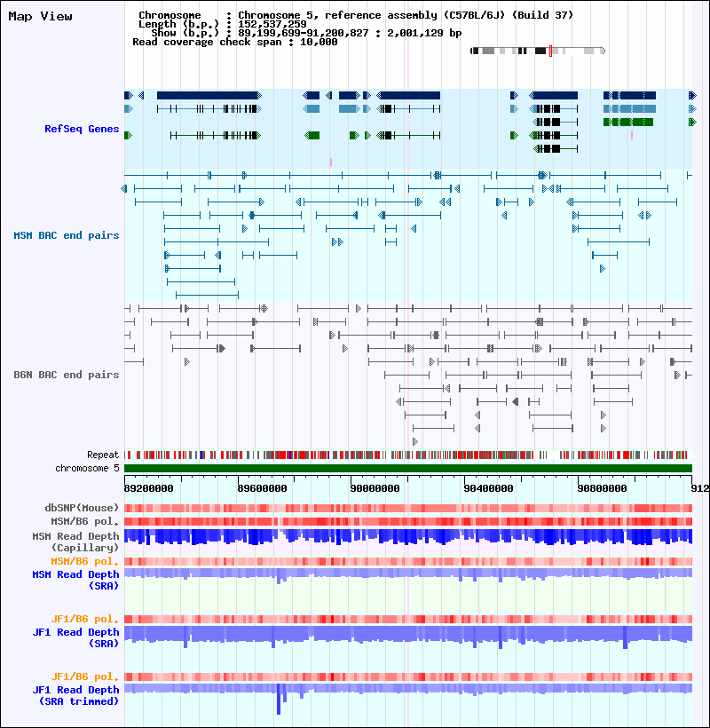Click 'Read coverage check span : 10,000' text
Image resolution: width=710 pixels, height=728 pixels.
tap(235, 42)
